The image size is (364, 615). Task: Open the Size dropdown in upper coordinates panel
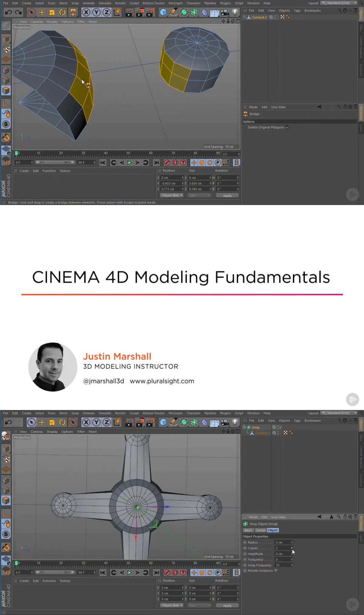[199, 195]
